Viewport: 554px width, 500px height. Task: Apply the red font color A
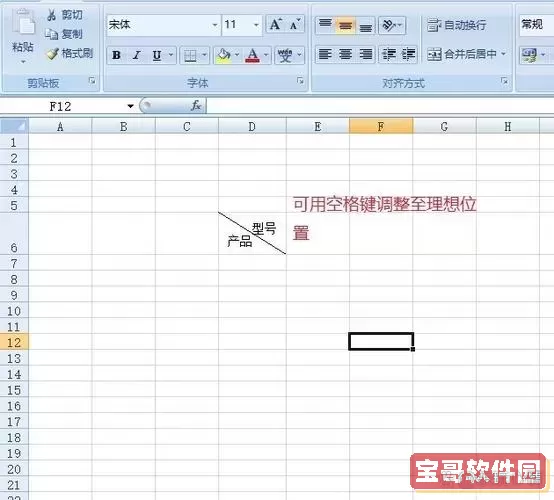[252, 55]
